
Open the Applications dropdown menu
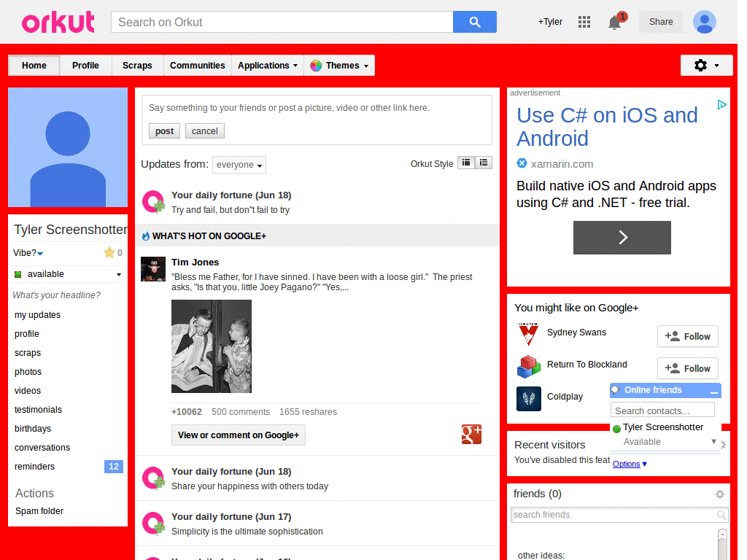coord(268,65)
